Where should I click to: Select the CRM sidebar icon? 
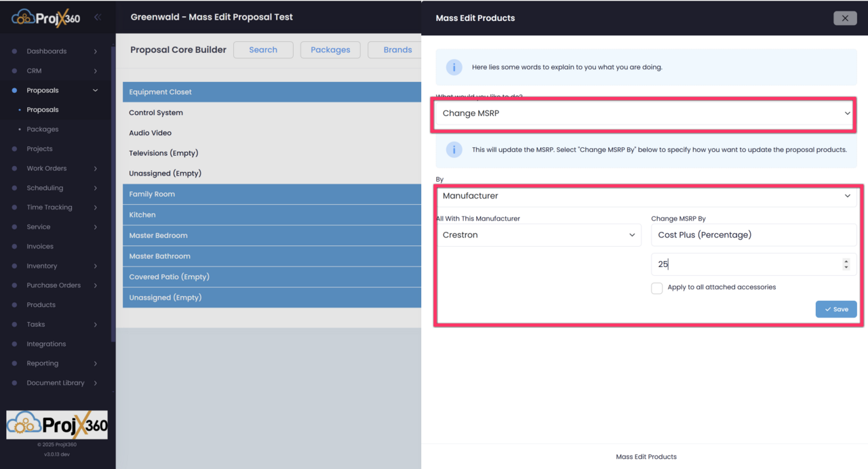point(14,70)
